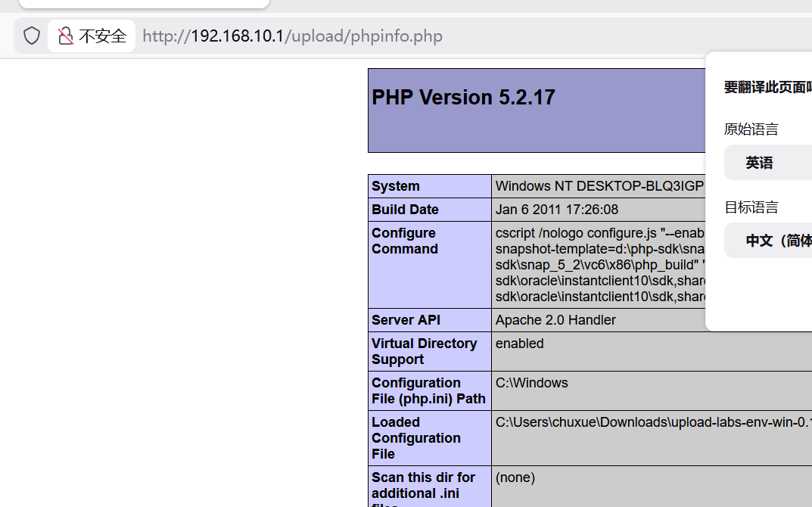Click the C:\Windows path value
The image size is (812, 507).
click(x=532, y=383)
